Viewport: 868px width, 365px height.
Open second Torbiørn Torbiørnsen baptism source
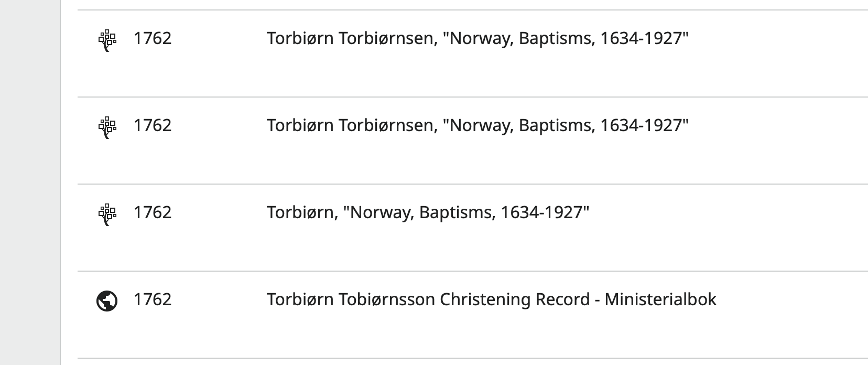click(477, 125)
